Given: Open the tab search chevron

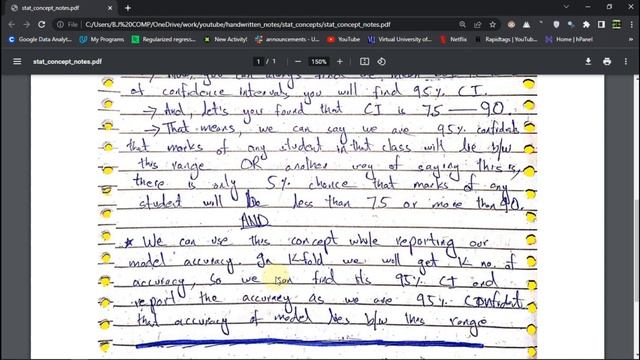Looking at the screenshot, I should point(566,7).
